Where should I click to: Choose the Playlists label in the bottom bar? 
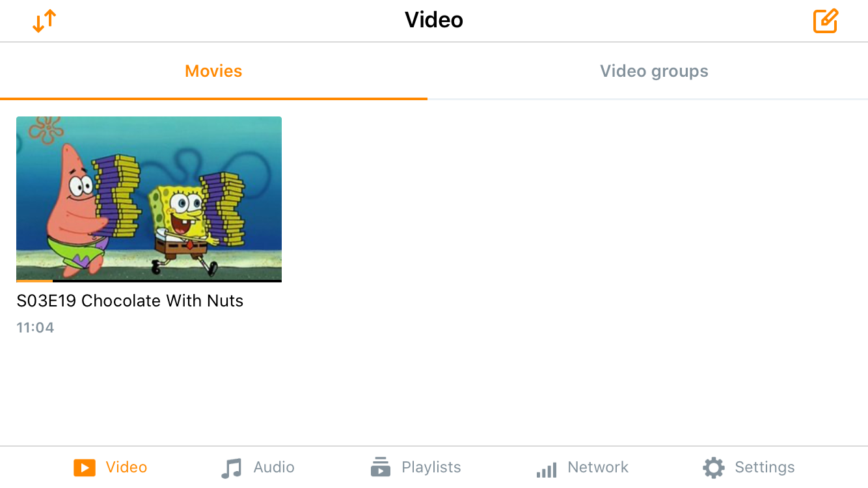431,467
